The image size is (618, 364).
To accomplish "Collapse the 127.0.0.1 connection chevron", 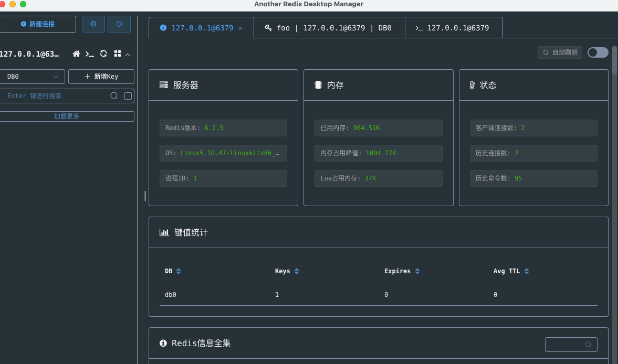I will pos(128,55).
